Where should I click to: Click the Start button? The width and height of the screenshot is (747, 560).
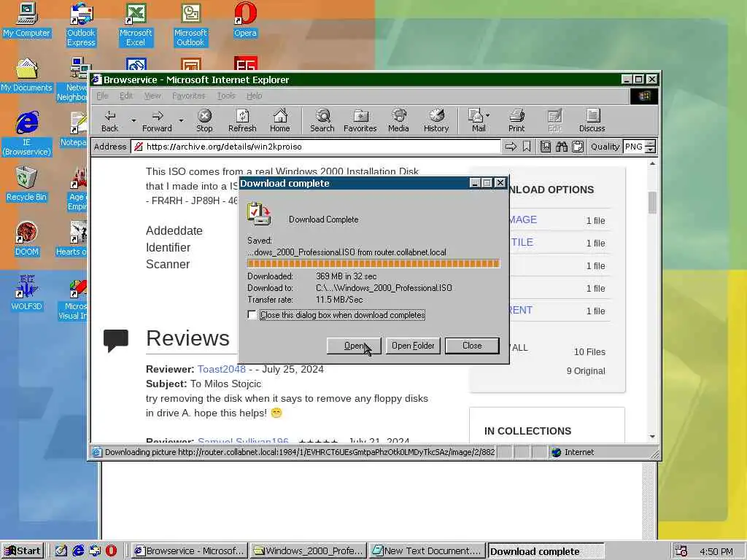pyautogui.click(x=23, y=551)
